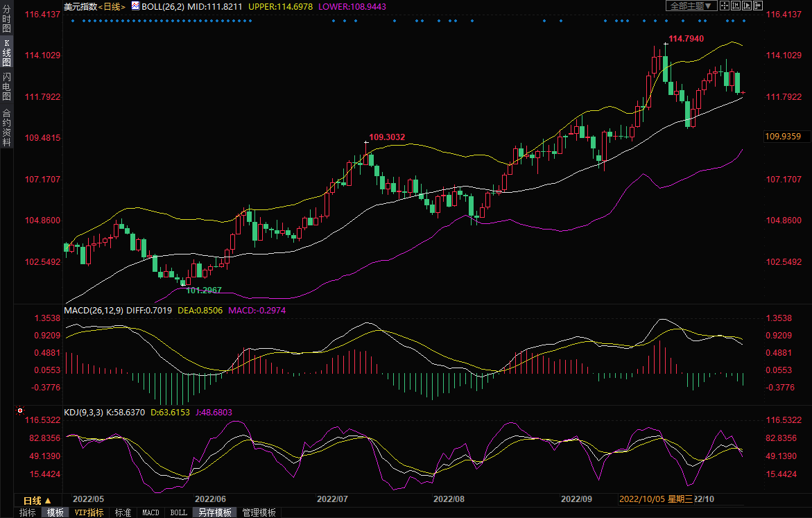This screenshot has width=812, height=518.
Task: Select the MACD template button
Action: (150, 512)
